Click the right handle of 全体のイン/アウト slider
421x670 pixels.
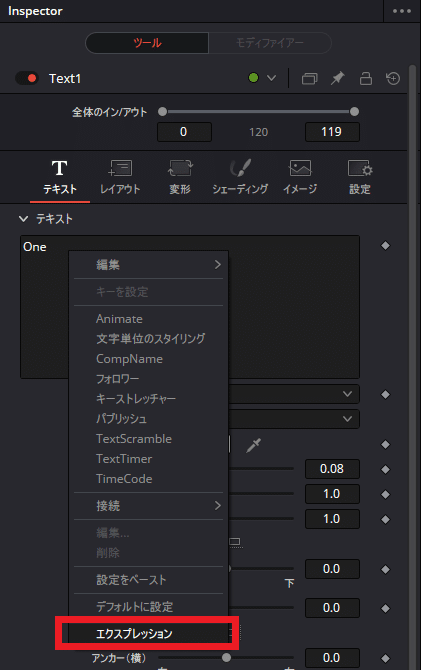(354, 112)
